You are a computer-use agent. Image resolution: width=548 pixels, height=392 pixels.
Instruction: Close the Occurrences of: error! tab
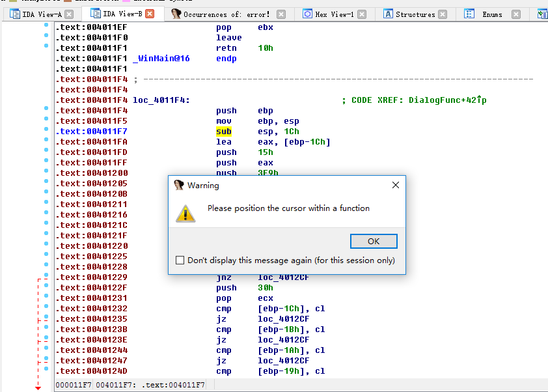tap(281, 14)
